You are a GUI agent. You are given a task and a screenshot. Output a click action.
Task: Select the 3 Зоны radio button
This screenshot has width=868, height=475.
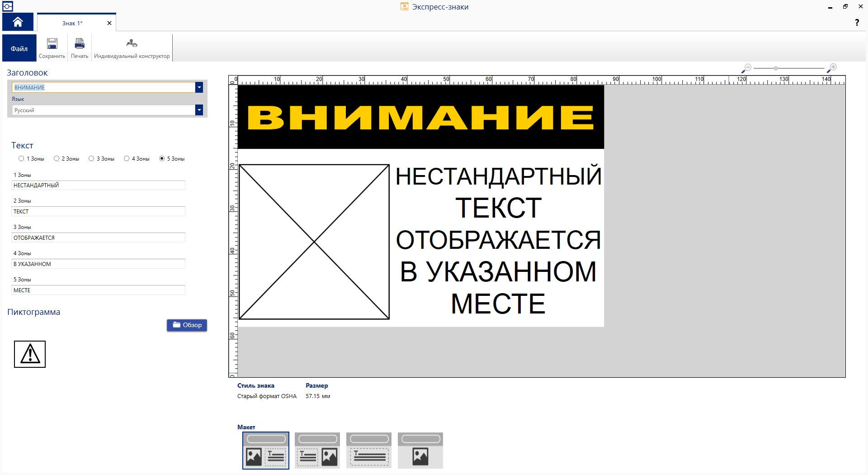point(92,158)
